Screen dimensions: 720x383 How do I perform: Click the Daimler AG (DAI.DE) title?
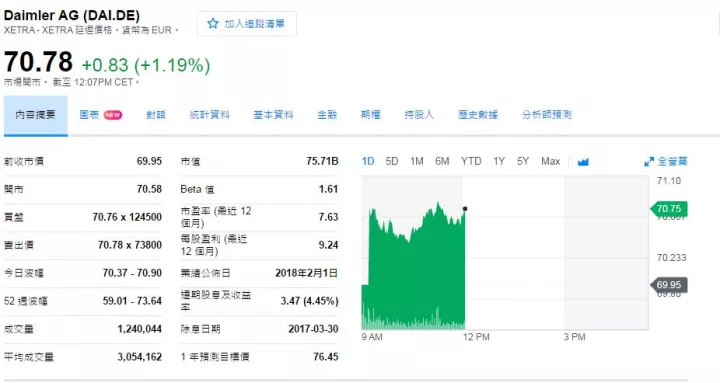pyautogui.click(x=72, y=15)
